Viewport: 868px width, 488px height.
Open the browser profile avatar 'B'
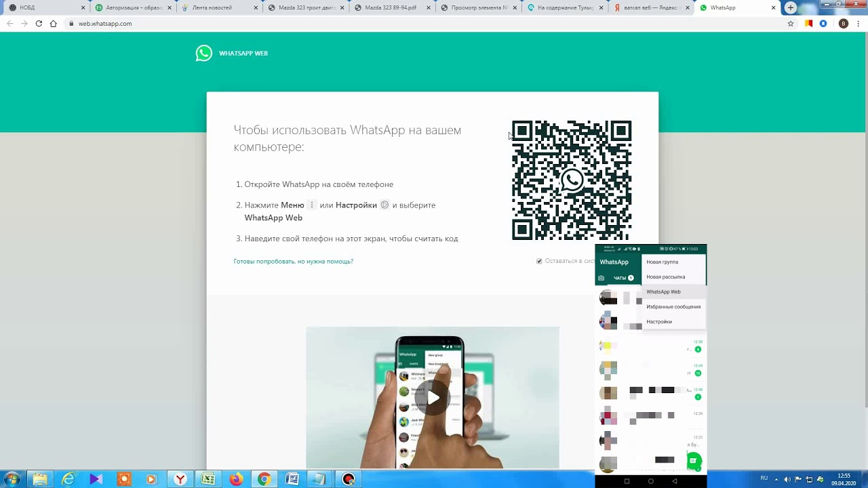click(844, 23)
